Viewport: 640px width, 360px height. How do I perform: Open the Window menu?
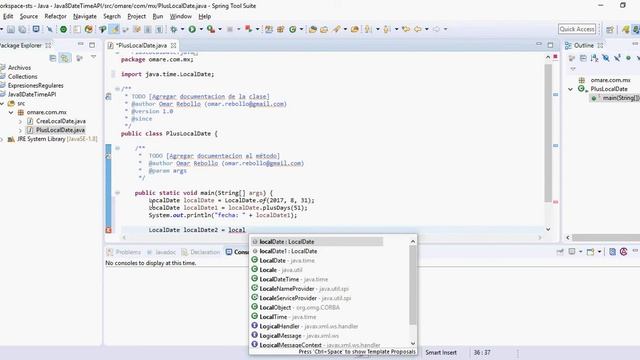coord(180,16)
